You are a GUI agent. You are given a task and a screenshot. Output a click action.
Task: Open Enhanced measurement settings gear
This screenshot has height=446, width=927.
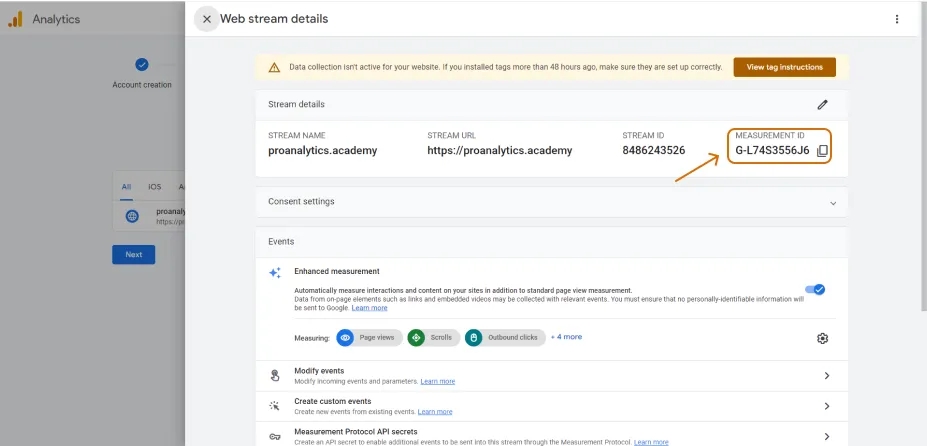click(x=822, y=338)
